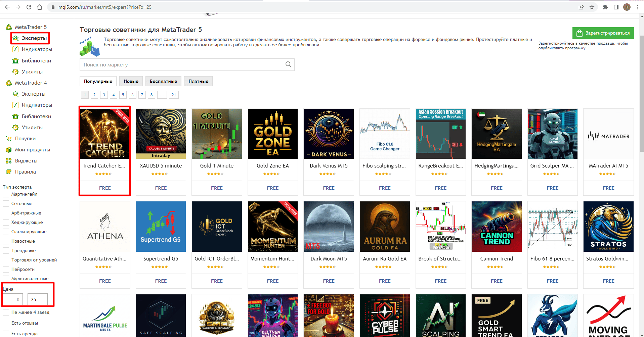Screen dimensions: 644x337
Task: Enable the Новостные filter checkbox
Action: 6,241
